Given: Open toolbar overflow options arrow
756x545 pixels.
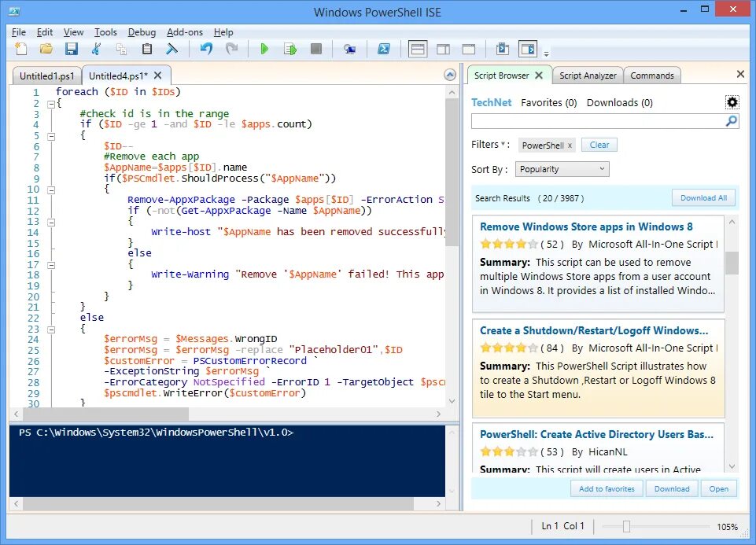Looking at the screenshot, I should pyautogui.click(x=546, y=53).
